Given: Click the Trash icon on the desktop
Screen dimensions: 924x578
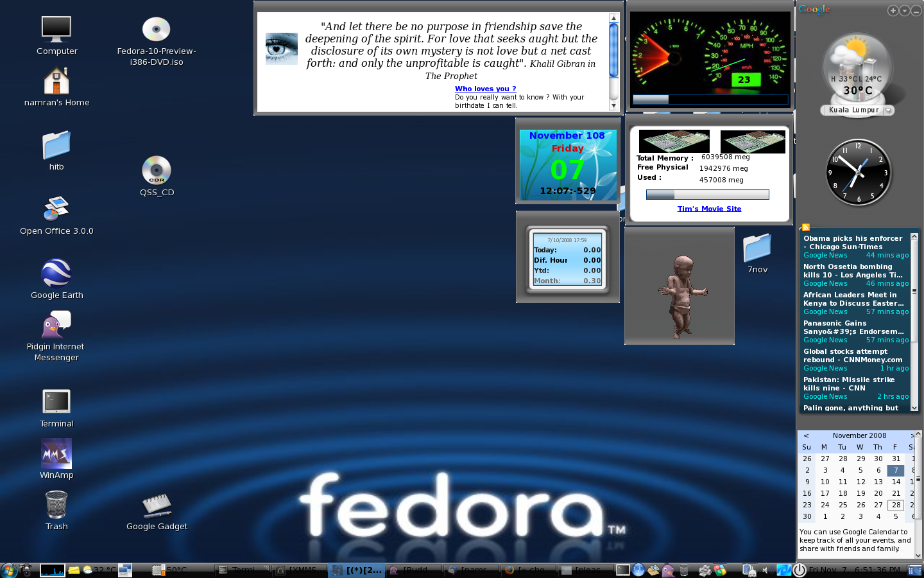Looking at the screenshot, I should click(56, 505).
